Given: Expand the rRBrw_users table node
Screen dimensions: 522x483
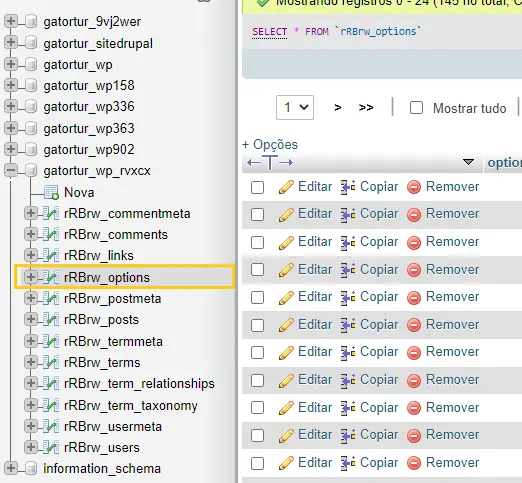Looking at the screenshot, I should (x=31, y=447).
